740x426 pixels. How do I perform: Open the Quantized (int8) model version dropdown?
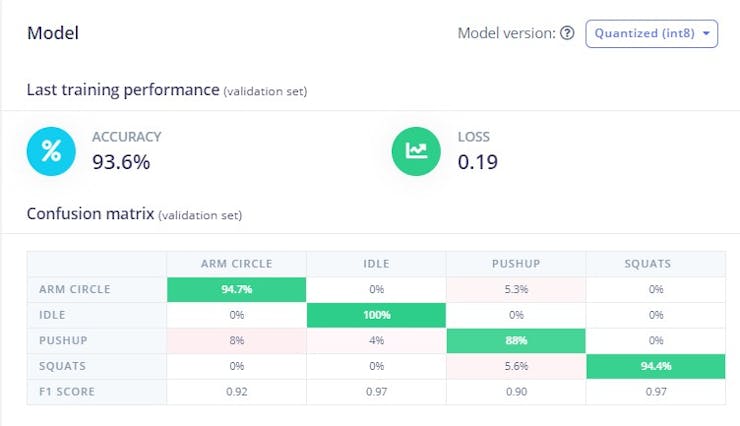click(651, 33)
